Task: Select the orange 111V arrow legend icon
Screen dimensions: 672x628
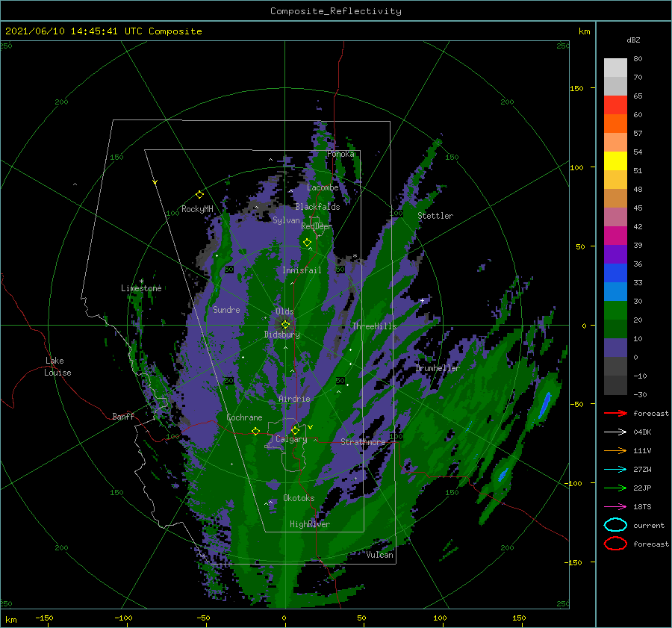Action: click(x=615, y=450)
